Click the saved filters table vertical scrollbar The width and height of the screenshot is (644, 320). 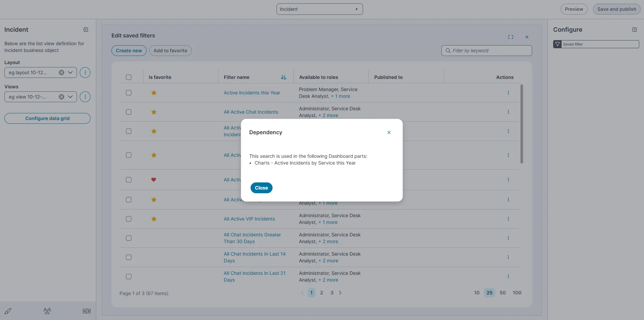pos(522,124)
